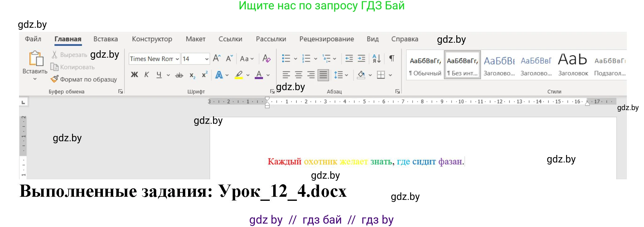Toggle justify alignment
644x227 pixels.
tap(323, 75)
